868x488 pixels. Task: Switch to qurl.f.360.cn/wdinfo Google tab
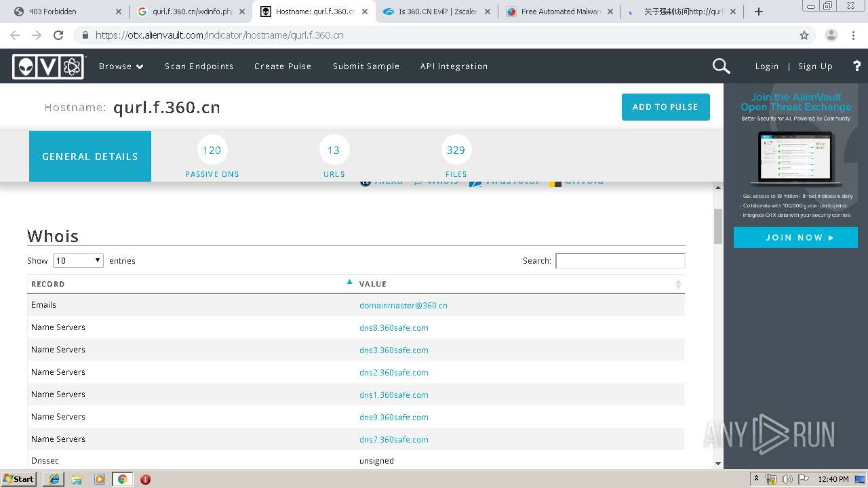point(191,12)
